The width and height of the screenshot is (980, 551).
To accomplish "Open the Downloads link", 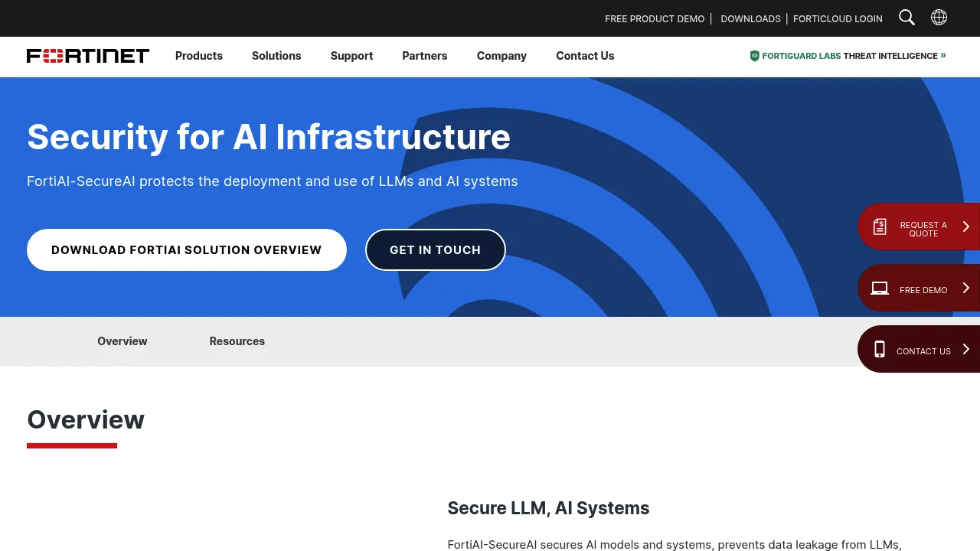I will [x=751, y=18].
